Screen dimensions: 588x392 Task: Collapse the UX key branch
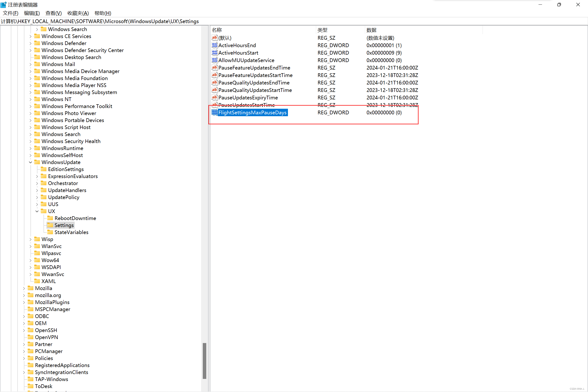(37, 211)
